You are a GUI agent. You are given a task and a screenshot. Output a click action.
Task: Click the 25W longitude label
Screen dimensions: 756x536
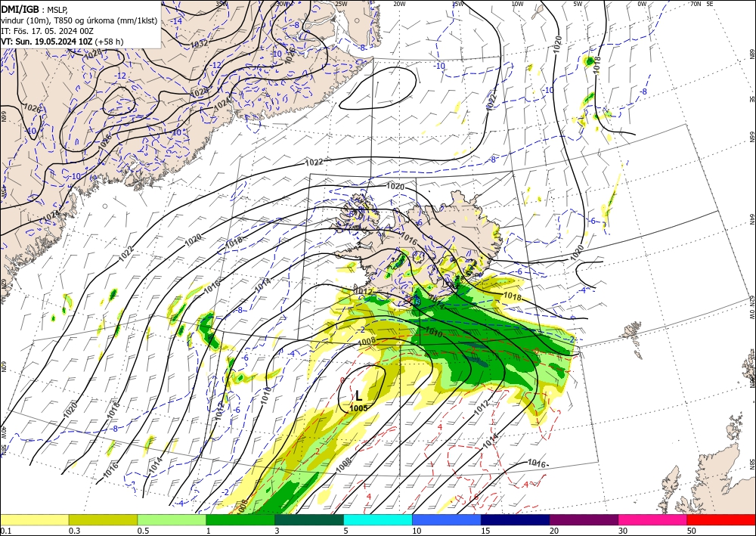click(x=341, y=3)
